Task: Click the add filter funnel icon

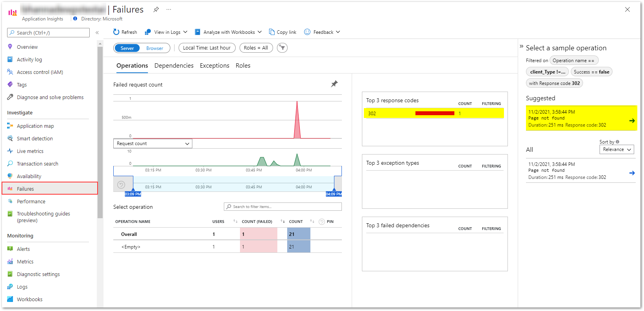Action: 282,48
